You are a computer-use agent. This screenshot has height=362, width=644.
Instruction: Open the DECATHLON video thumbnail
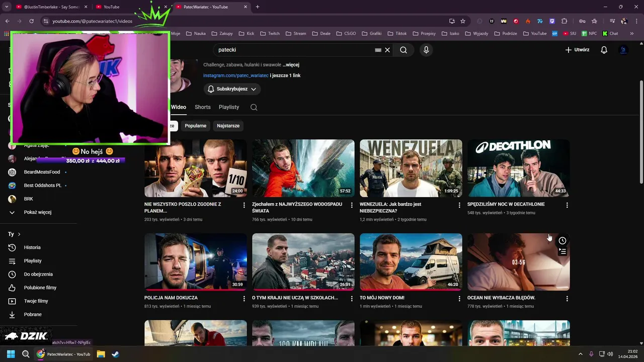click(519, 168)
